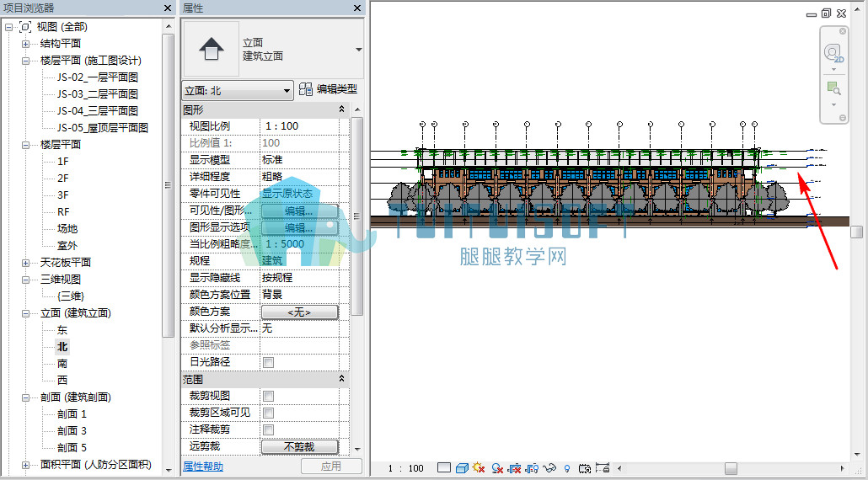Open dropdown under the 2D steering wheel
Image resolution: width=868 pixels, height=480 pixels.
pyautogui.click(x=833, y=70)
